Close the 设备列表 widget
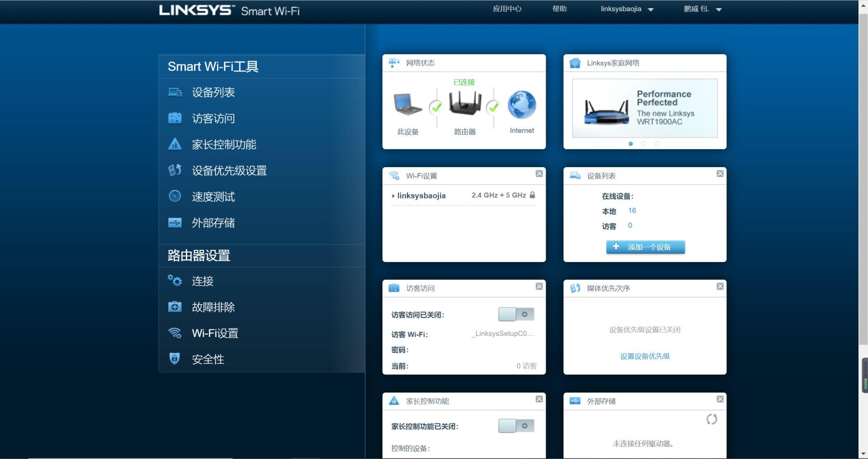 [720, 173]
